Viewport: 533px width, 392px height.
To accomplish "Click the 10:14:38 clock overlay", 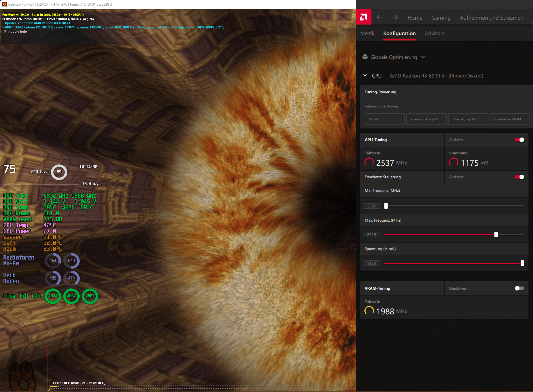I will click(x=88, y=167).
